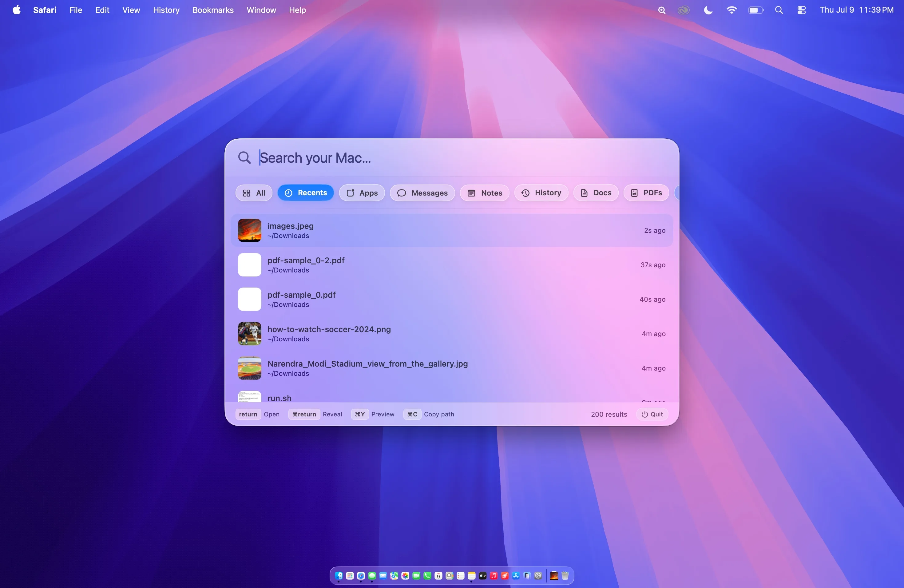Show only Docs results
Image resolution: width=904 pixels, height=588 pixels.
tap(596, 193)
